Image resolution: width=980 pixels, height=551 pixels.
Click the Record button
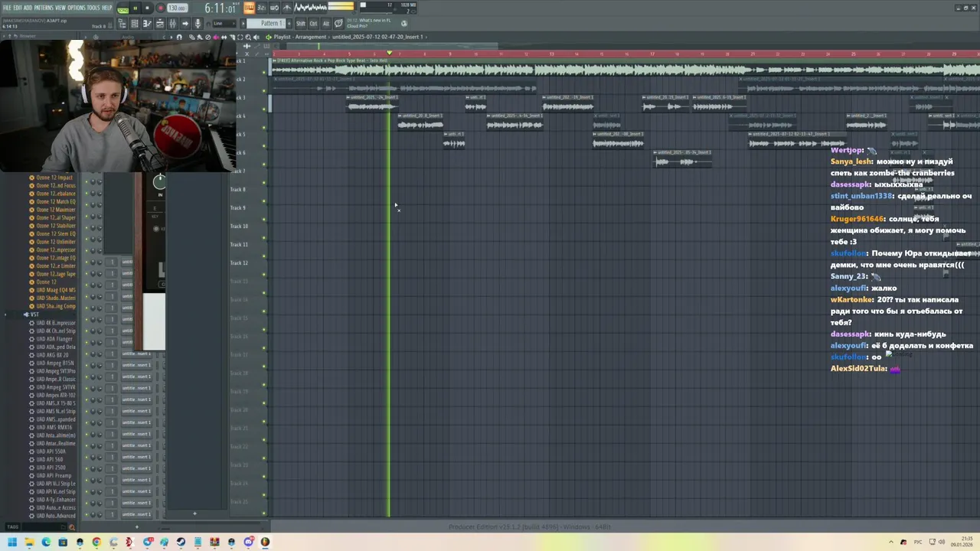[x=160, y=8]
